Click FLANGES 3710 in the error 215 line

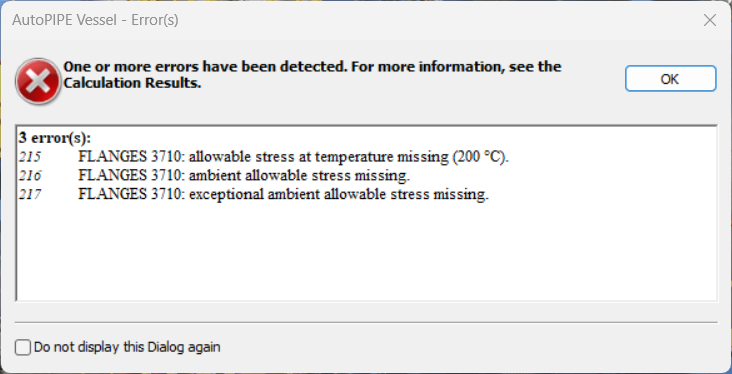tap(131, 157)
